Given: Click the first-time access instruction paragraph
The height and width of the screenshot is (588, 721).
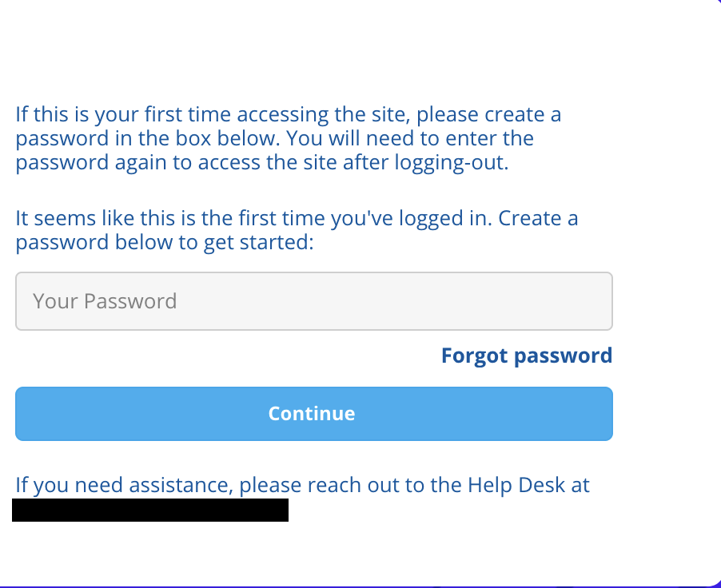Looking at the screenshot, I should [288, 138].
